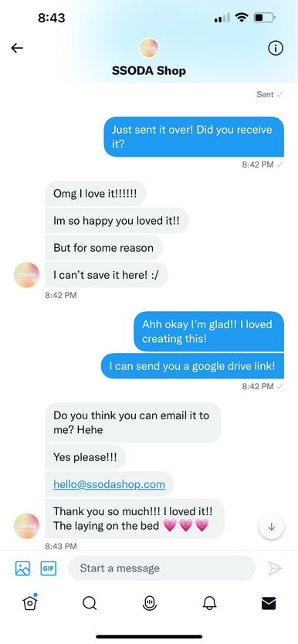This screenshot has height=644, width=298.
Task: Tap the attach photo icon
Action: pos(22,568)
